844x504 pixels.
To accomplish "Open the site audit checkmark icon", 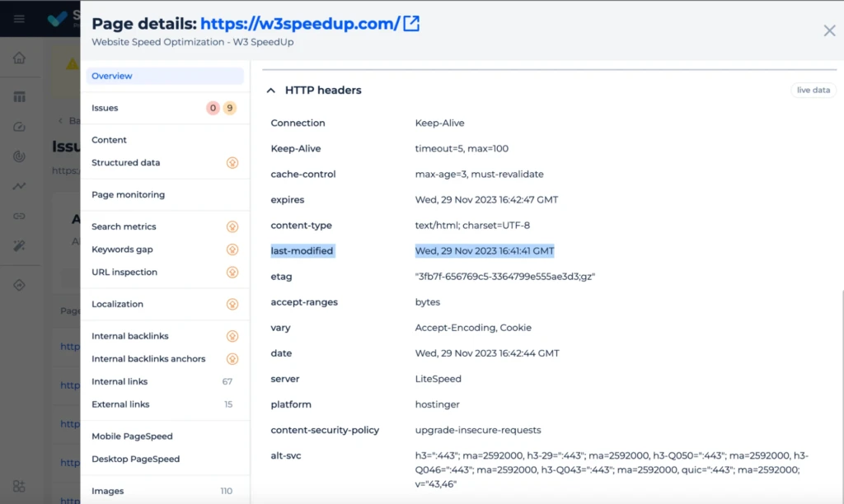I will (x=21, y=126).
